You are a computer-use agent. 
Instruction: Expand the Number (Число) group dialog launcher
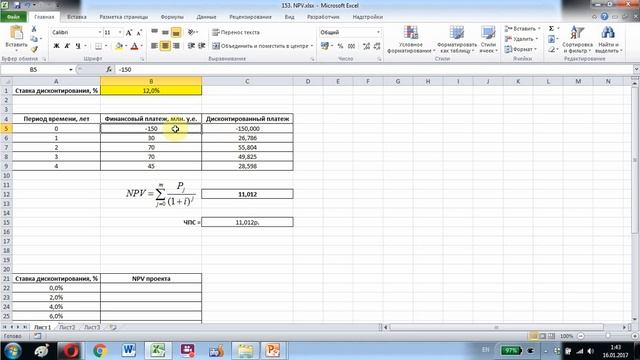[x=379, y=59]
